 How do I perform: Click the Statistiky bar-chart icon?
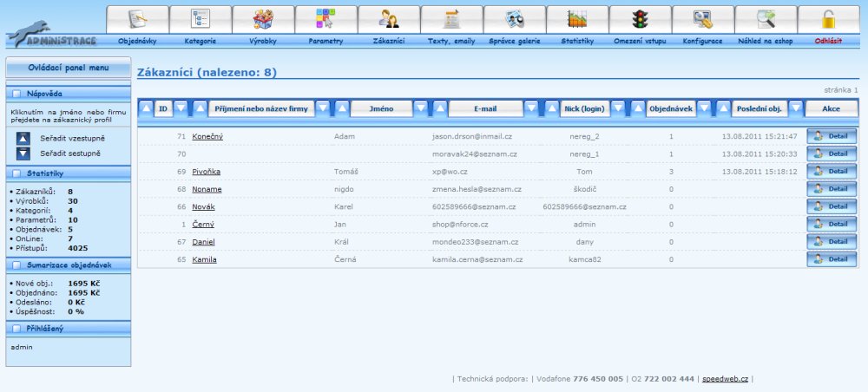(x=576, y=20)
